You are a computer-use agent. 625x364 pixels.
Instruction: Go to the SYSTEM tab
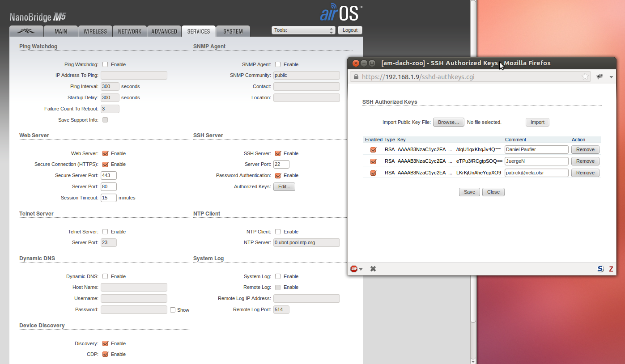coord(233,31)
